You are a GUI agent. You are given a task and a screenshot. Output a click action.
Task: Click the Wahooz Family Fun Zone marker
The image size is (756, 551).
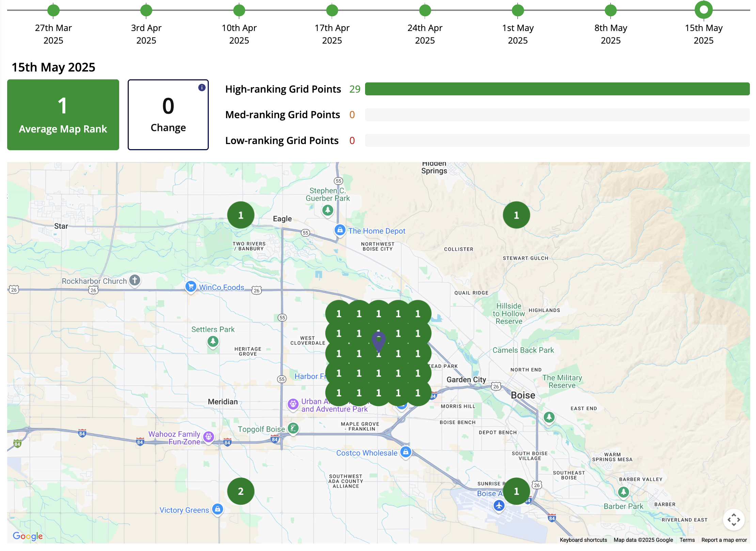(208, 437)
